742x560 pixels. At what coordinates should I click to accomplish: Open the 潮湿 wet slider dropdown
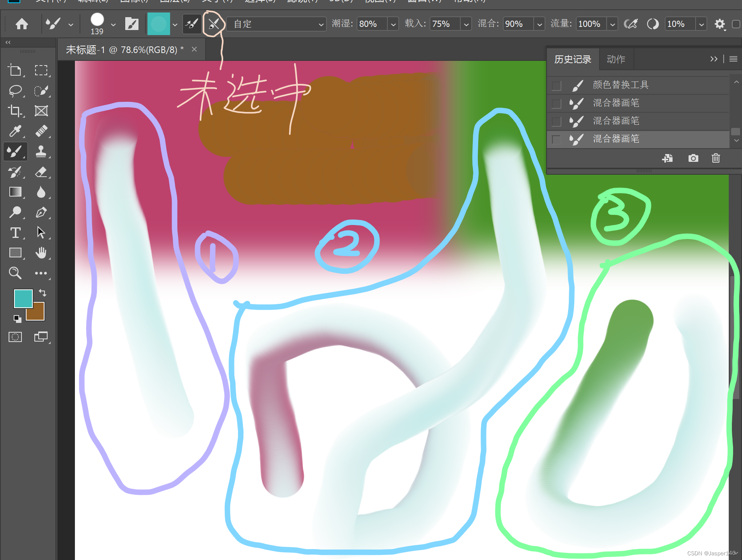coord(393,24)
